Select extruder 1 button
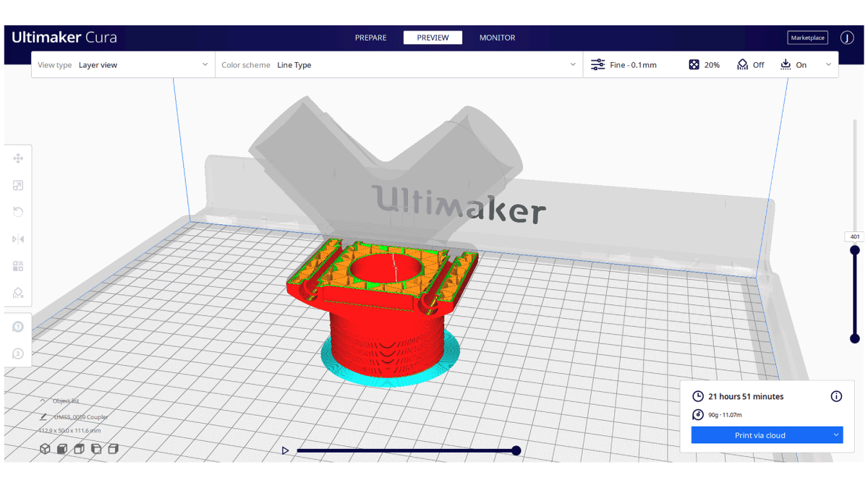868x488 pixels. 18,327
